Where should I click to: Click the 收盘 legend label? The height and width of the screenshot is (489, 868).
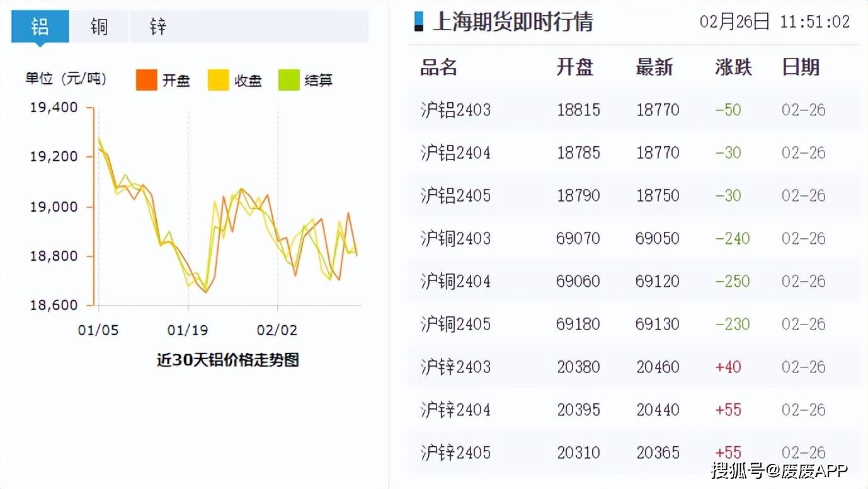coord(248,81)
